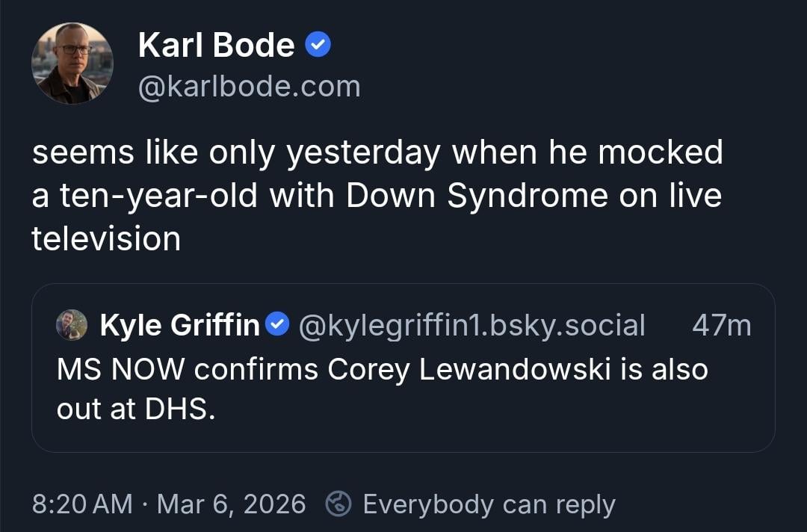
Task: Click the 47m timestamp on quoted post
Action: pyautogui.click(x=721, y=325)
